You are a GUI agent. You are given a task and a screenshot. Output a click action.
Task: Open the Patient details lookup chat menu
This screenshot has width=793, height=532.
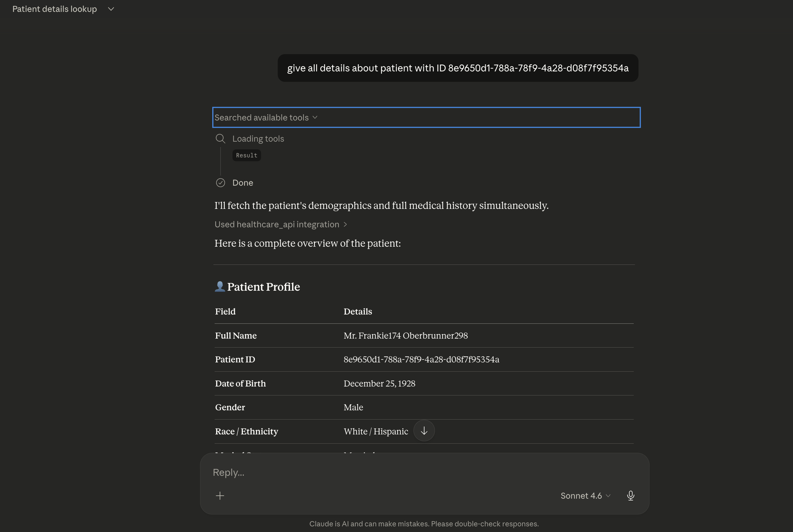(63, 9)
